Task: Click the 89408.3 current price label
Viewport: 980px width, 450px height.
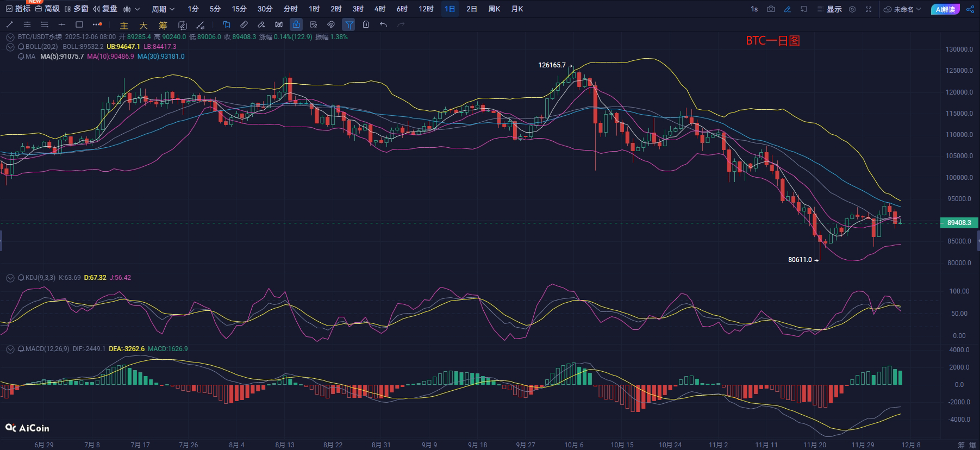Action: pos(959,223)
